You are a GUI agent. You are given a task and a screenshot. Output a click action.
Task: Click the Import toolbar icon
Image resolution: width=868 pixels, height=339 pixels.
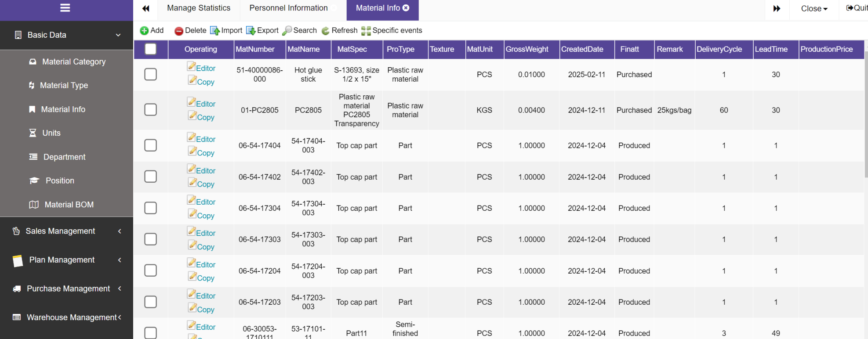pos(215,31)
